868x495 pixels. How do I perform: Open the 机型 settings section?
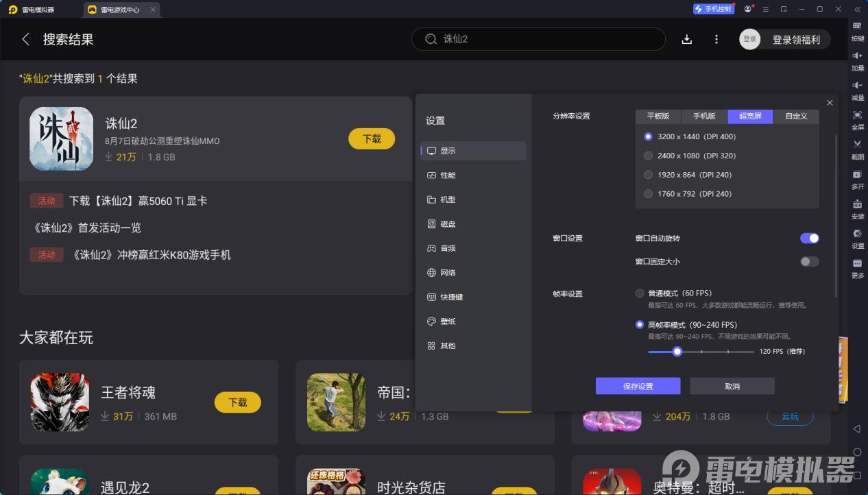[474, 200]
